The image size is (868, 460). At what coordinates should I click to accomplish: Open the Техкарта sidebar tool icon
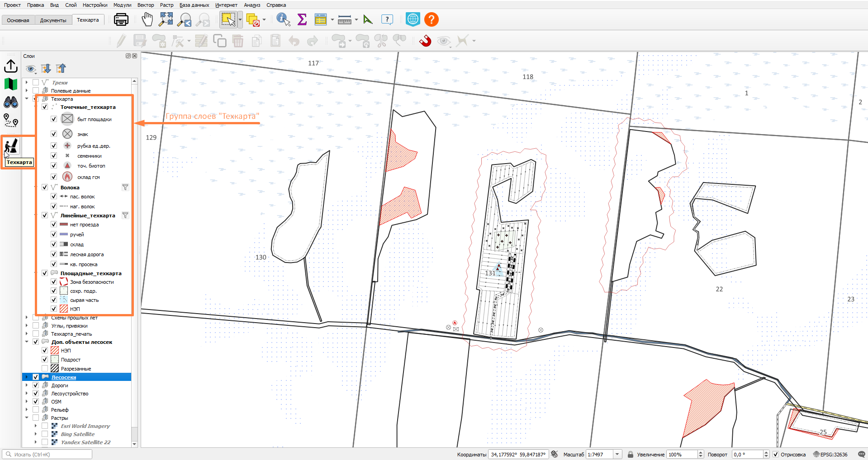pyautogui.click(x=11, y=146)
